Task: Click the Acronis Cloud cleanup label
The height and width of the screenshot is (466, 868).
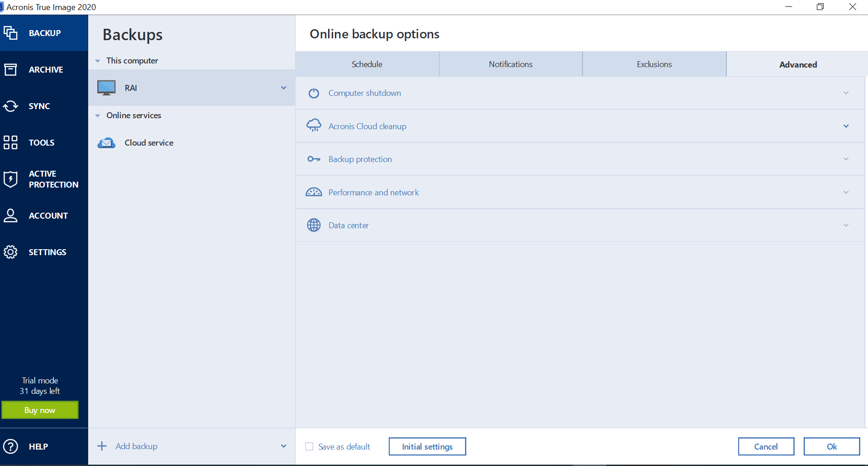Action: coord(367,126)
